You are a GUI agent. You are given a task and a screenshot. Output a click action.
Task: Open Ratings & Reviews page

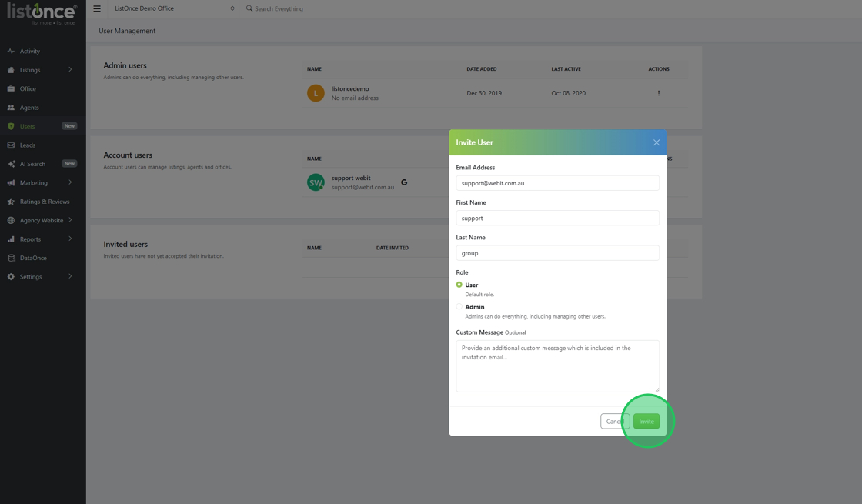click(45, 202)
